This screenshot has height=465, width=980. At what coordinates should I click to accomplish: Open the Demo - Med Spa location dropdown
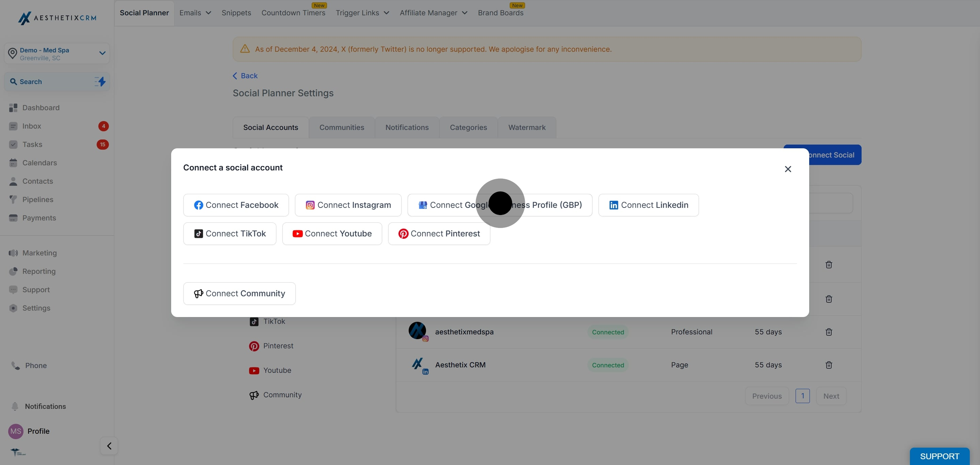click(57, 54)
